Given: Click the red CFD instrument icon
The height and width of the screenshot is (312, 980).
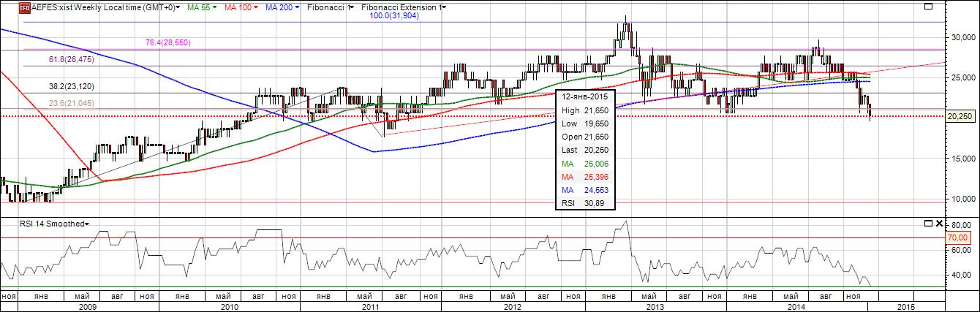Looking at the screenshot, I should click(x=24, y=7).
